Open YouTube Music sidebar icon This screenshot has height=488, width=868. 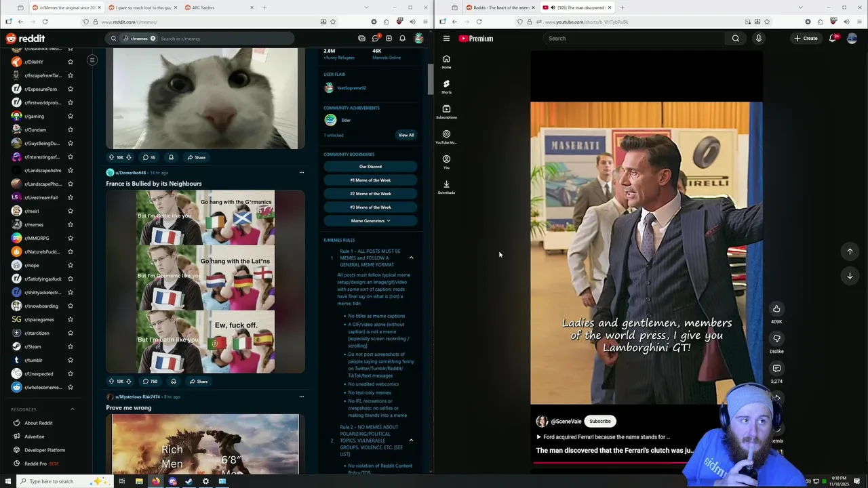(x=446, y=137)
